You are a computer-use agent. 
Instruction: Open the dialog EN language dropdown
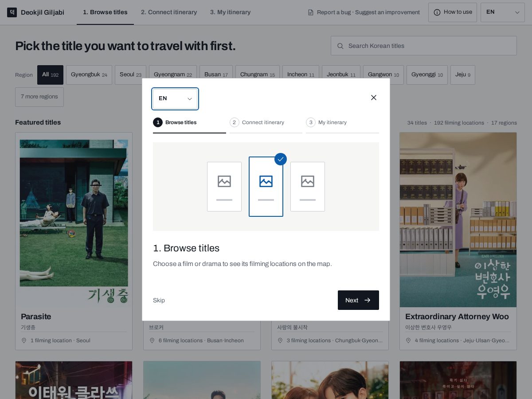[175, 98]
